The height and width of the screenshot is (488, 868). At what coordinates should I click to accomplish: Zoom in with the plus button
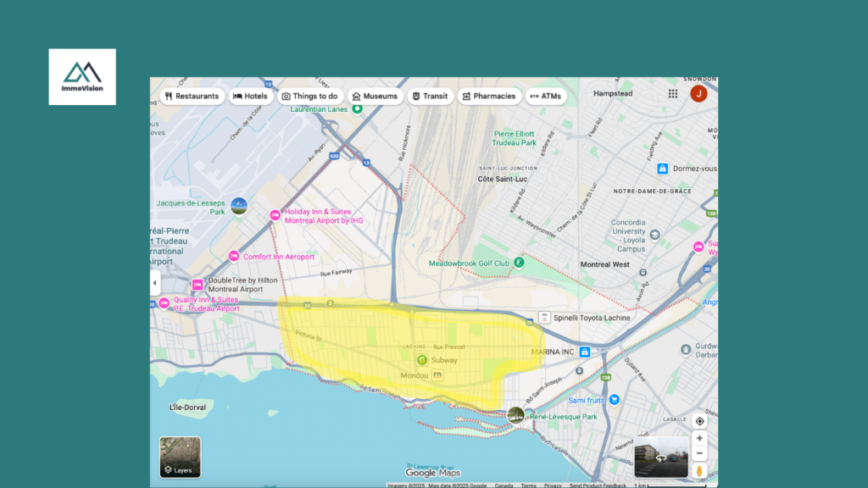(699, 439)
